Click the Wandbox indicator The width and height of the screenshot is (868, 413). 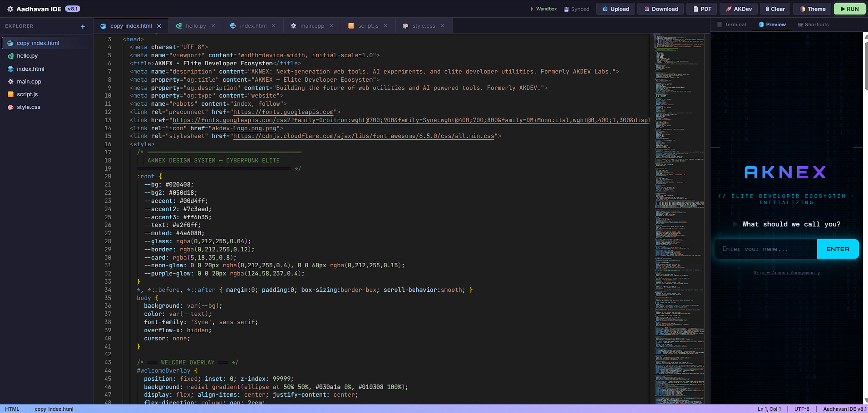click(543, 9)
